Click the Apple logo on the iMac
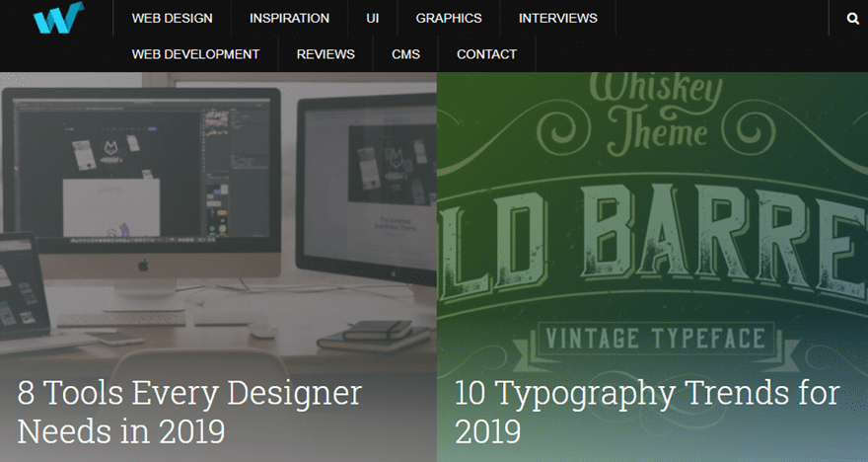 pyautogui.click(x=142, y=266)
